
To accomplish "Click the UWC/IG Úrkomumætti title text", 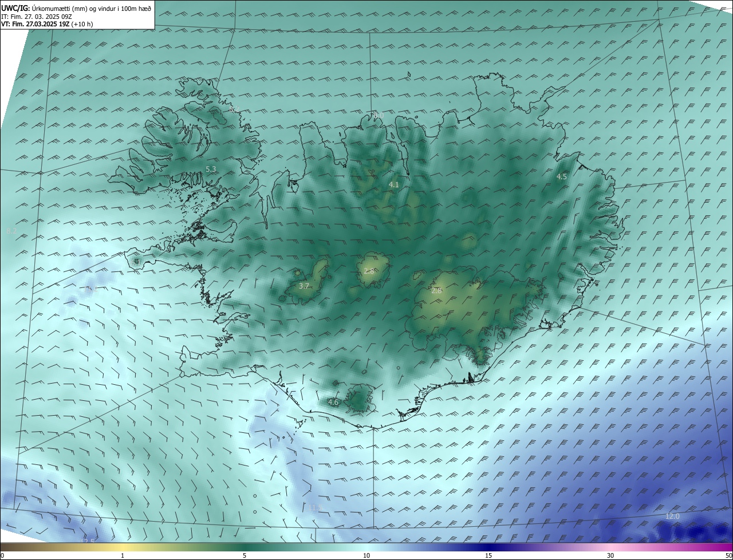I will pos(76,8).
